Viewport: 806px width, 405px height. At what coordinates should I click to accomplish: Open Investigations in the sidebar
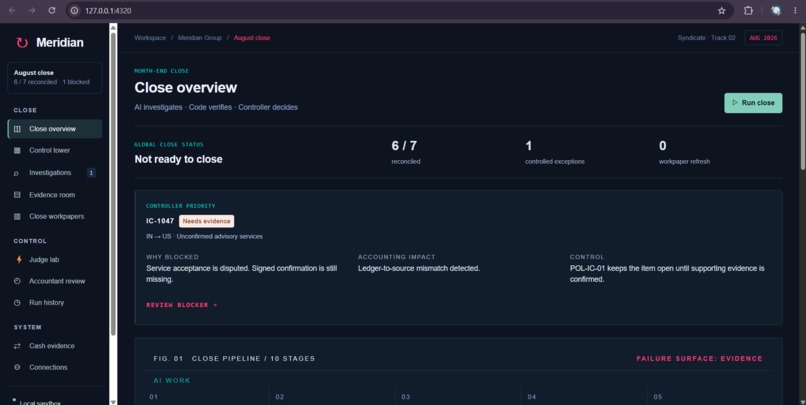pyautogui.click(x=55, y=173)
